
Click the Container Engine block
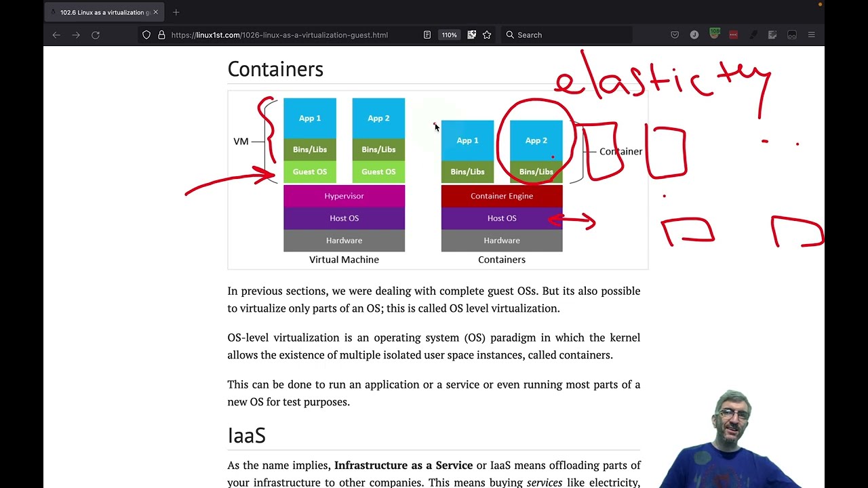(502, 196)
